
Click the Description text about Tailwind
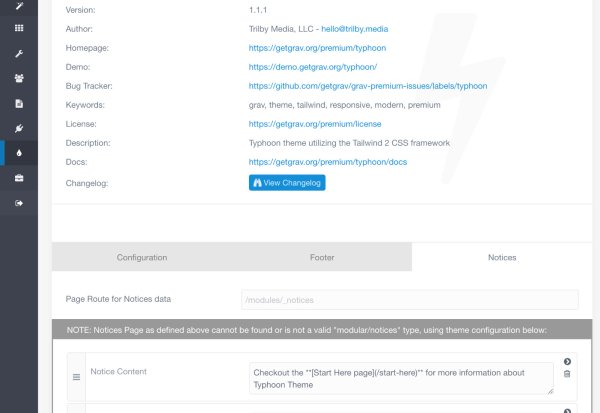pyautogui.click(x=349, y=143)
